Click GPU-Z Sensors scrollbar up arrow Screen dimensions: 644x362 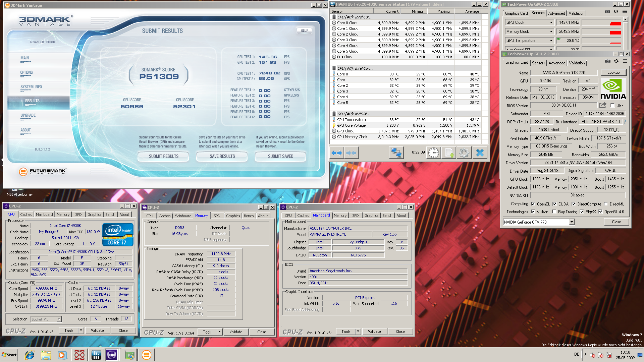pyautogui.click(x=625, y=20)
